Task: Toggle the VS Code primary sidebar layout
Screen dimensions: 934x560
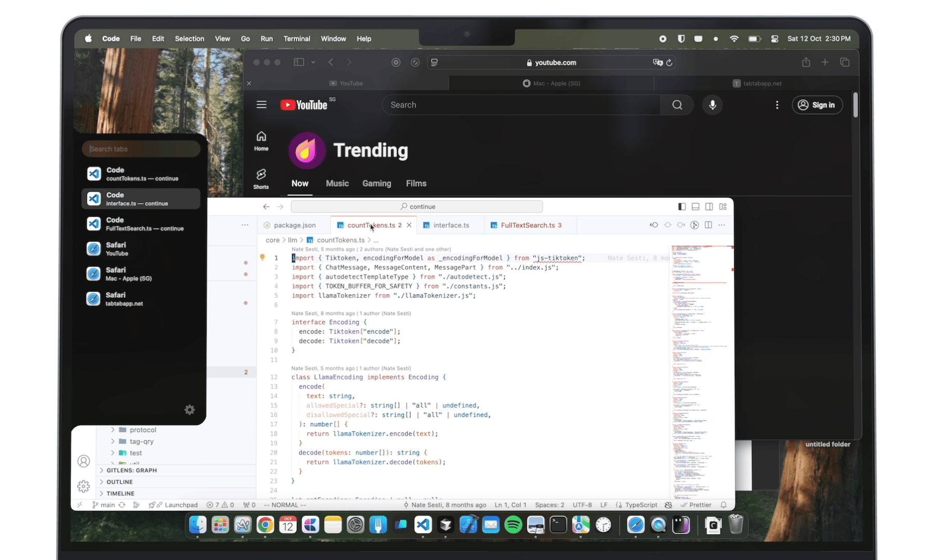Action: 682,206
